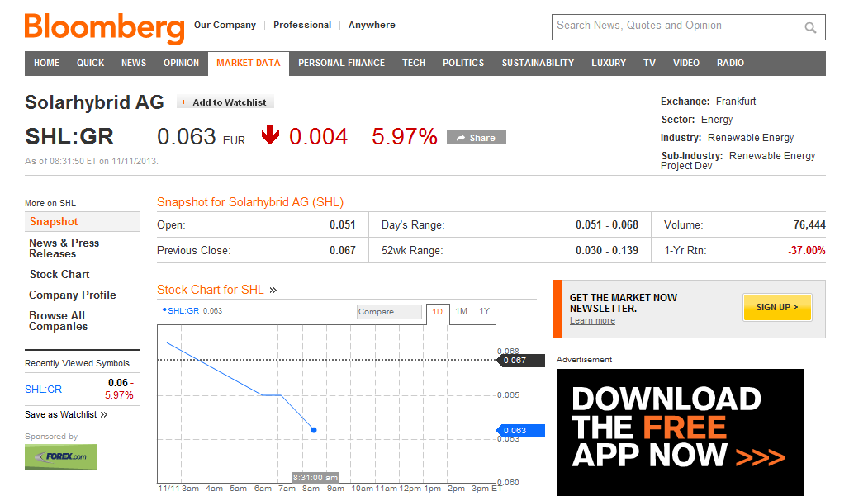This screenshot has height=496, width=868.
Task: Switch chart to 1M range
Action: coord(461,311)
